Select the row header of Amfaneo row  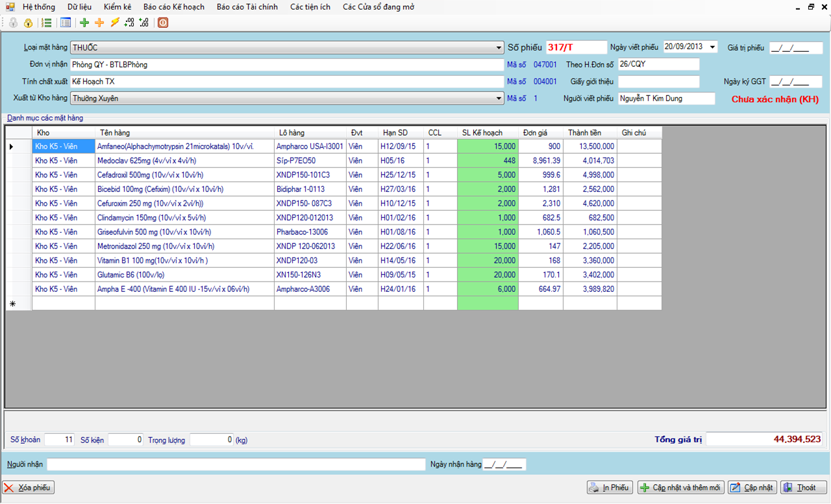19,147
